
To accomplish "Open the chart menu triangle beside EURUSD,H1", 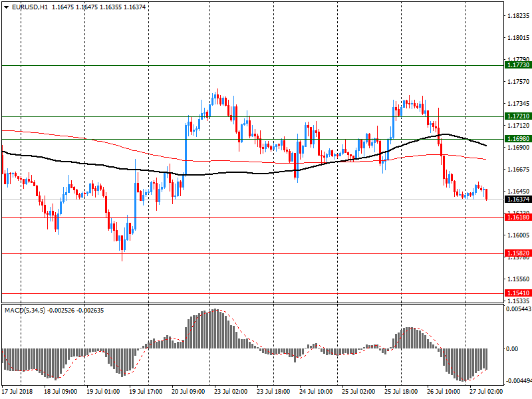I will (6, 7).
